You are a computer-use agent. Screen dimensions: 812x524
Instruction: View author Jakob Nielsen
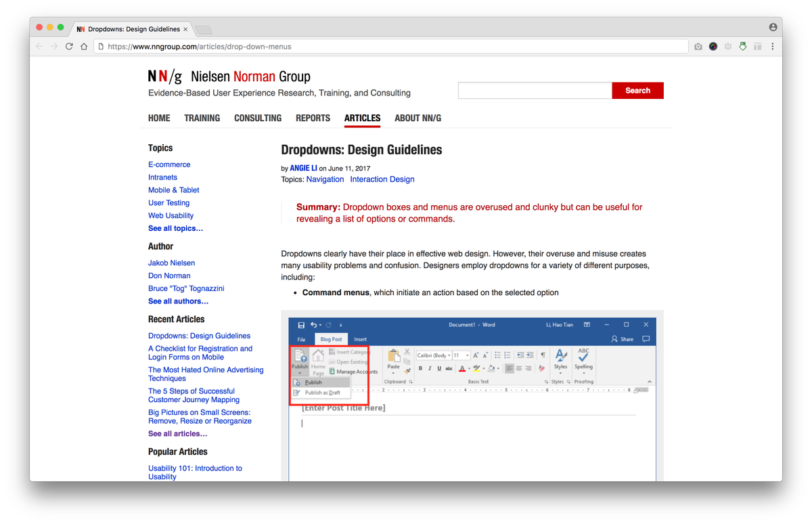(x=172, y=263)
